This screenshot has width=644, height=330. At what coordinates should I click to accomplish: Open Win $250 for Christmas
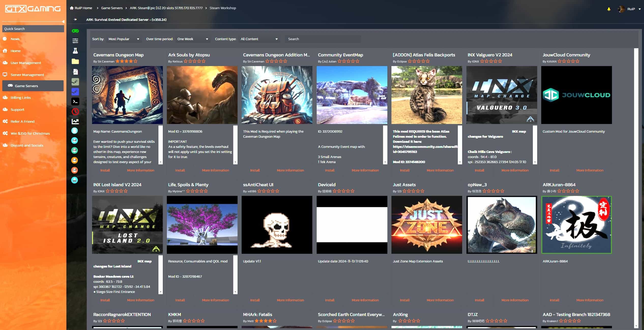click(30, 133)
